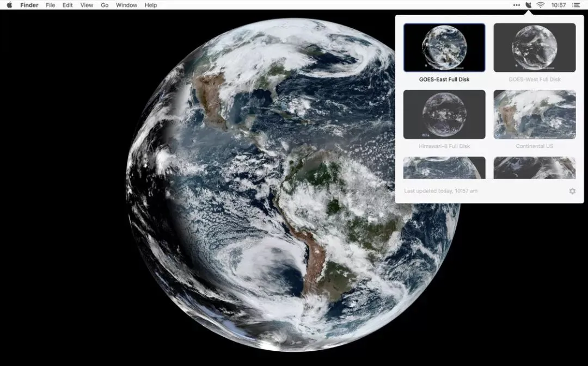The height and width of the screenshot is (366, 588).
Task: Open the Finder menu
Action: tap(29, 5)
